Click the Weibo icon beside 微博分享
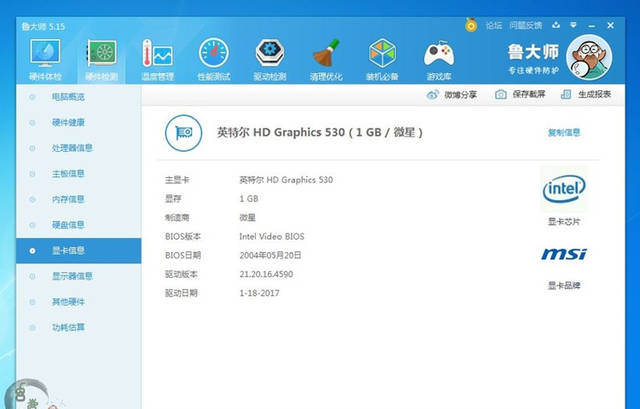The width and height of the screenshot is (640, 409). (x=432, y=95)
